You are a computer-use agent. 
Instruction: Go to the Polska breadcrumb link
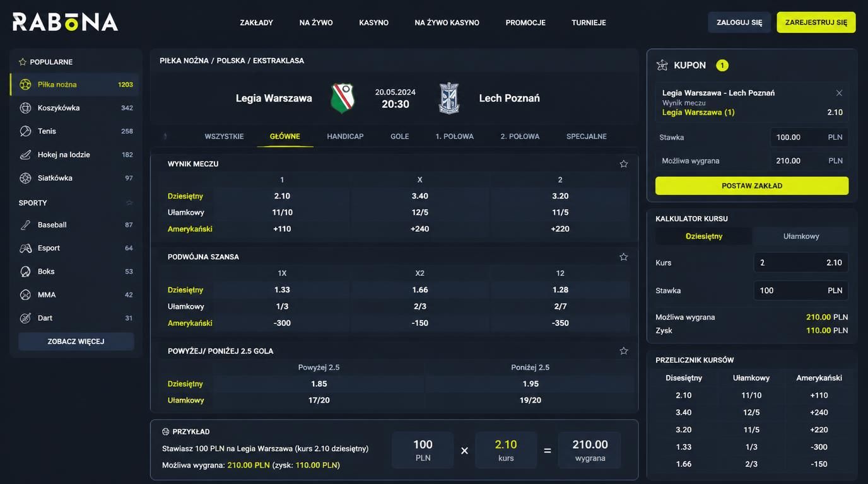pyautogui.click(x=231, y=60)
